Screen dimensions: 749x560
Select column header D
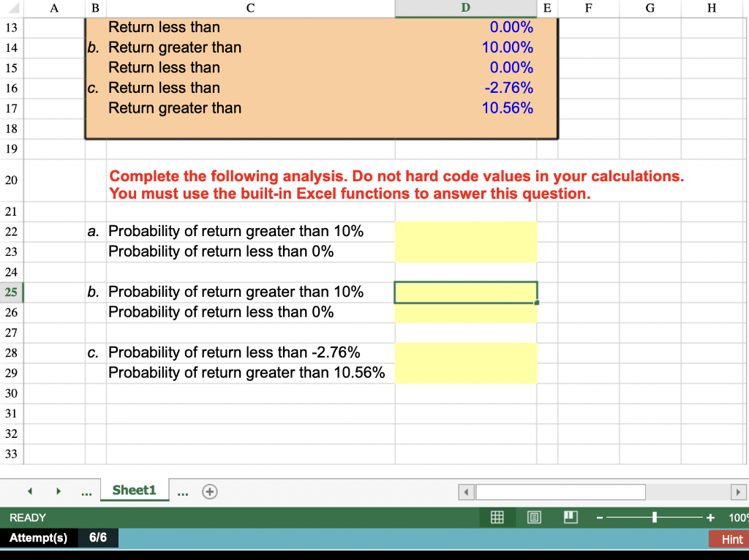[466, 8]
